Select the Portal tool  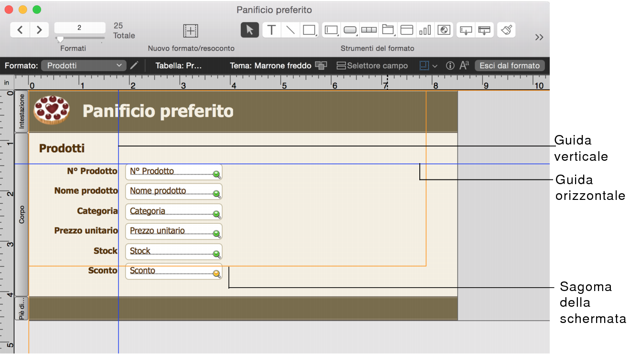click(406, 30)
